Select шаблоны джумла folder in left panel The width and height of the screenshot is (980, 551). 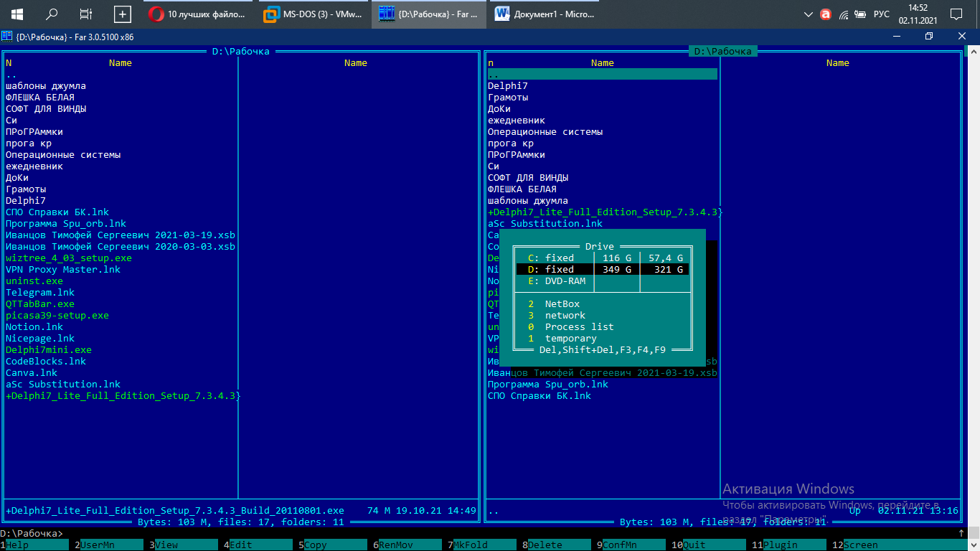(x=46, y=85)
